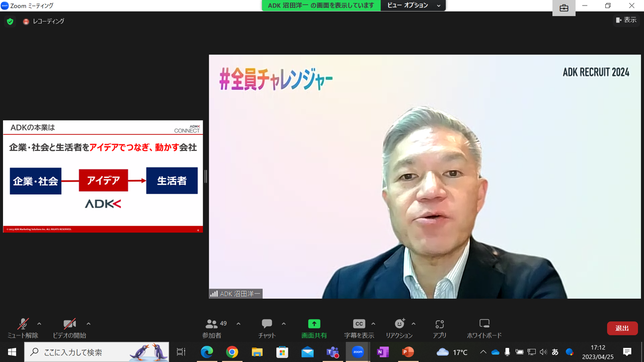Expand the arrow next to 参加者
Screen dimensions: 644x362
tap(238, 324)
